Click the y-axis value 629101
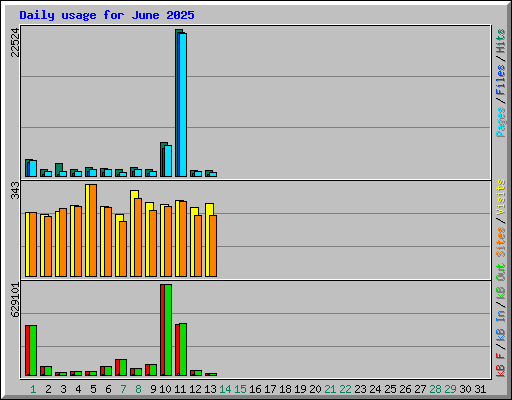Image resolution: width=512 pixels, height=400 pixels. 15,300
